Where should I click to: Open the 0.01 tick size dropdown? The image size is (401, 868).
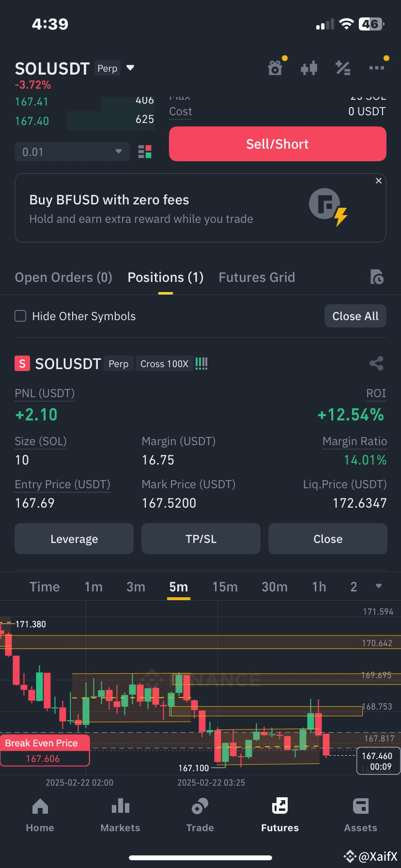point(72,152)
